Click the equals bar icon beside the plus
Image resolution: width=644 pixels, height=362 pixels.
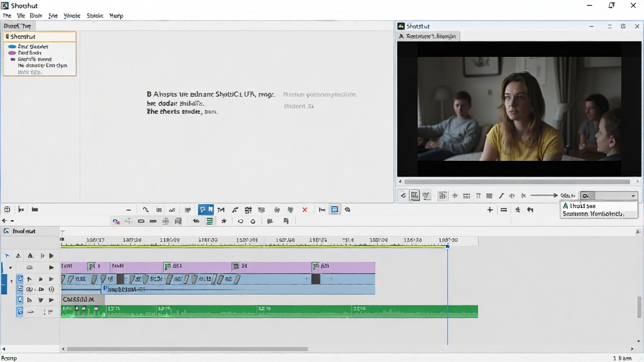pos(504,210)
